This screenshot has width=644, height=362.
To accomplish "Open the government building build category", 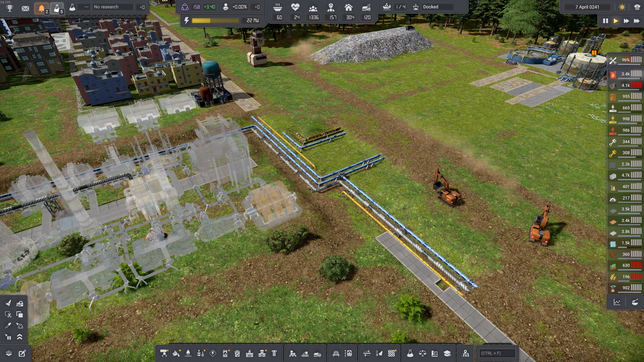I will pos(250,353).
